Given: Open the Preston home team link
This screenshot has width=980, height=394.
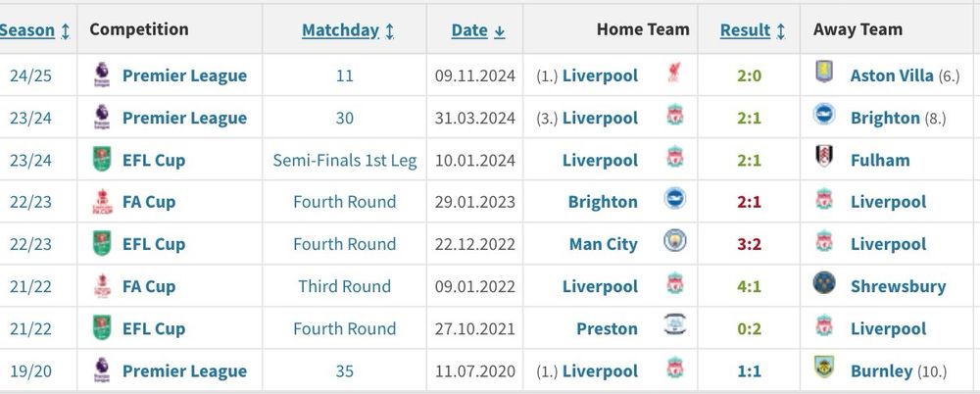Looking at the screenshot, I should click(x=606, y=328).
